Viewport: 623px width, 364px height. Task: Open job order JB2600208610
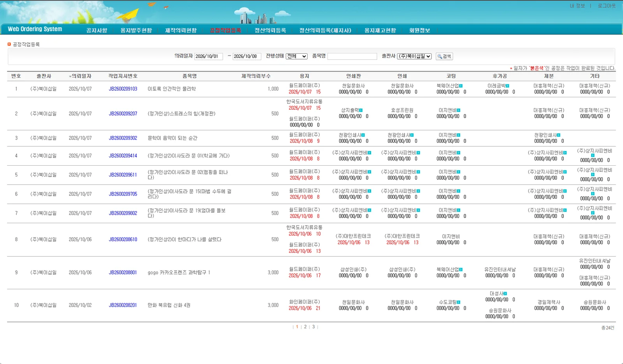click(x=123, y=240)
